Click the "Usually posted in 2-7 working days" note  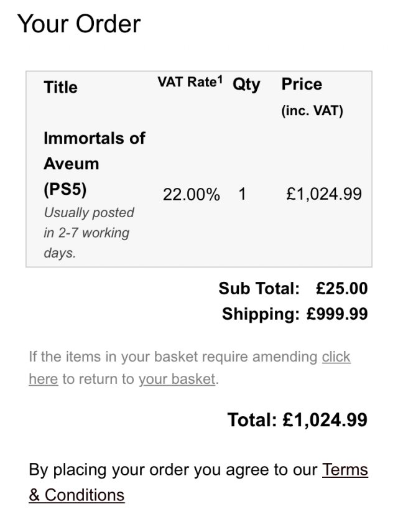click(88, 233)
